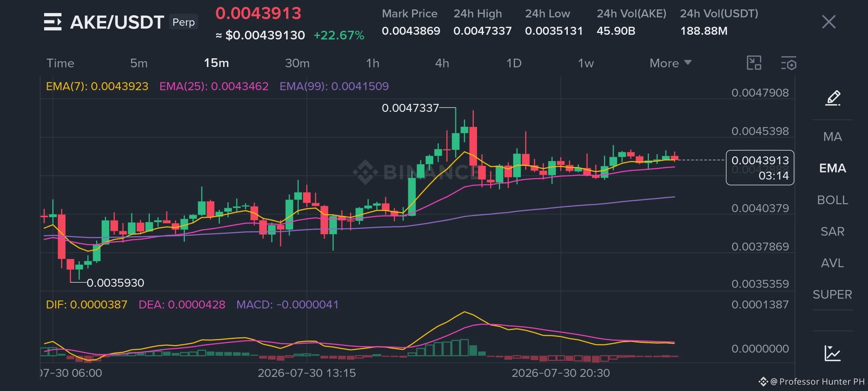Switch to the 1w interval
This screenshot has height=391, width=868.
586,63
